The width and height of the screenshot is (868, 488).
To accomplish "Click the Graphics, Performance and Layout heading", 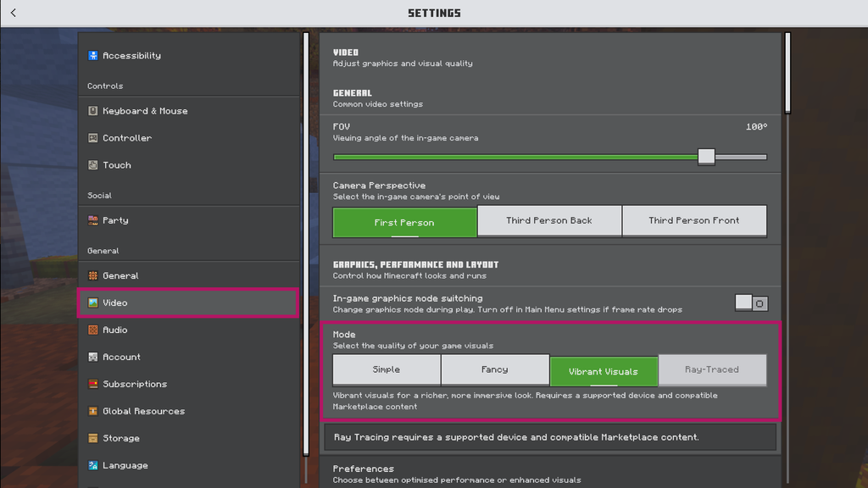I will pos(415,264).
